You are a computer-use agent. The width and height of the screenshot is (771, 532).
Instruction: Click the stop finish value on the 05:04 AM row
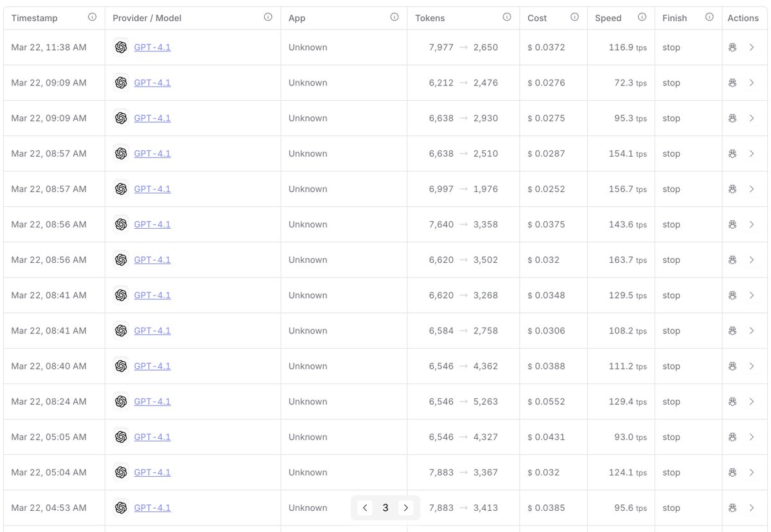click(x=671, y=472)
